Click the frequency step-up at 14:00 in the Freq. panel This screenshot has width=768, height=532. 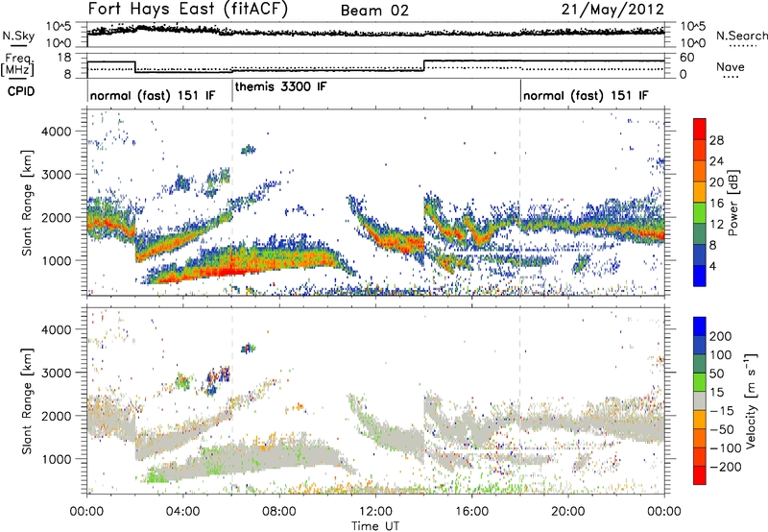coord(423,65)
